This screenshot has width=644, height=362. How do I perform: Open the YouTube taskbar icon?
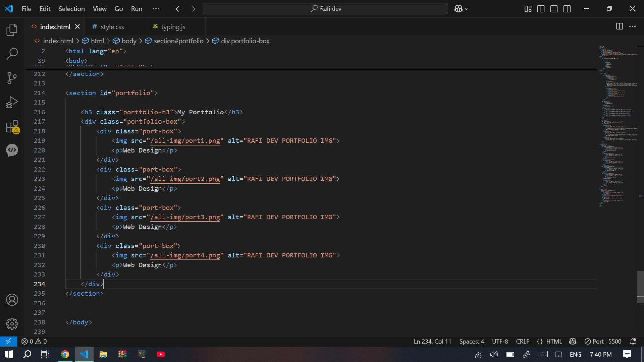pyautogui.click(x=161, y=354)
